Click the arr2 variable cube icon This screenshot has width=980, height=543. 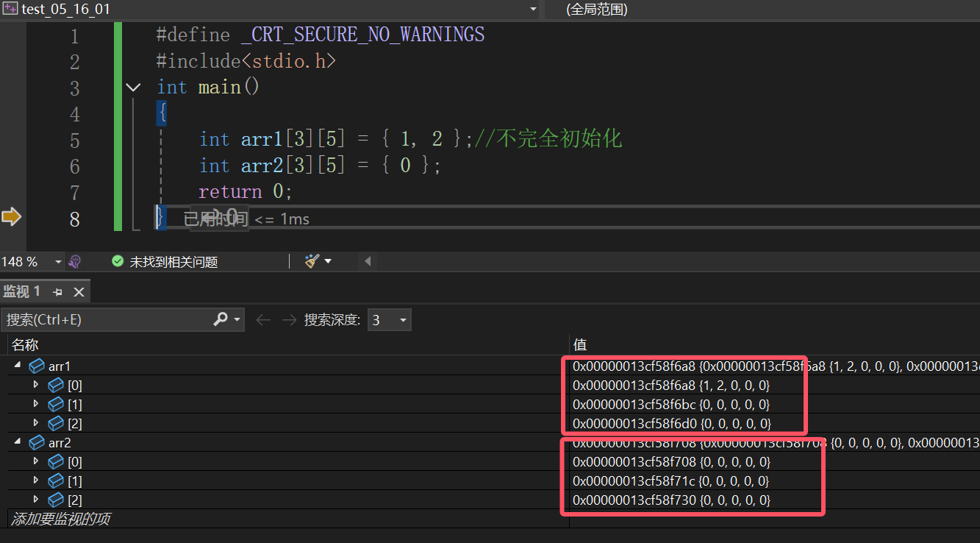pos(37,442)
